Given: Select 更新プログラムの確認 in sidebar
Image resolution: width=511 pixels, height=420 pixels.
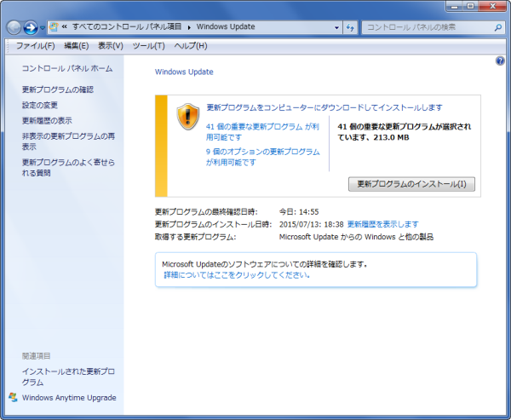Looking at the screenshot, I should point(58,89).
